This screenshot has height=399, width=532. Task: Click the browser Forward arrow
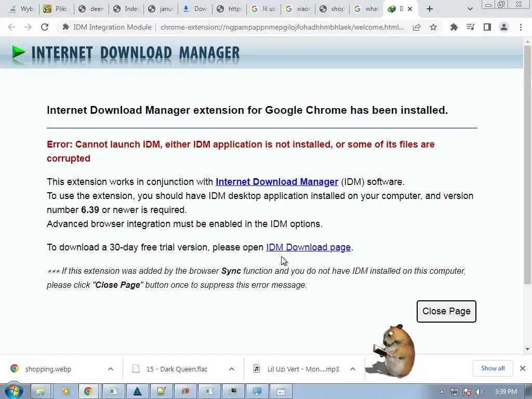click(x=28, y=27)
